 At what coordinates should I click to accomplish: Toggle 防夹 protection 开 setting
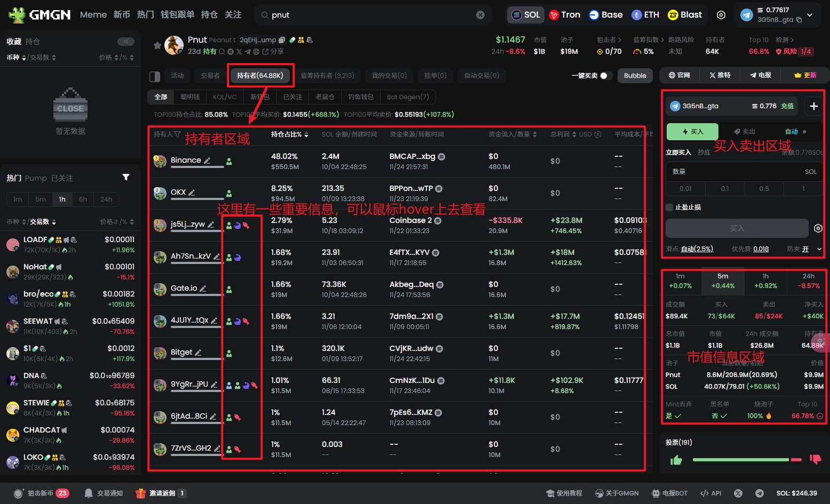pyautogui.click(x=805, y=249)
